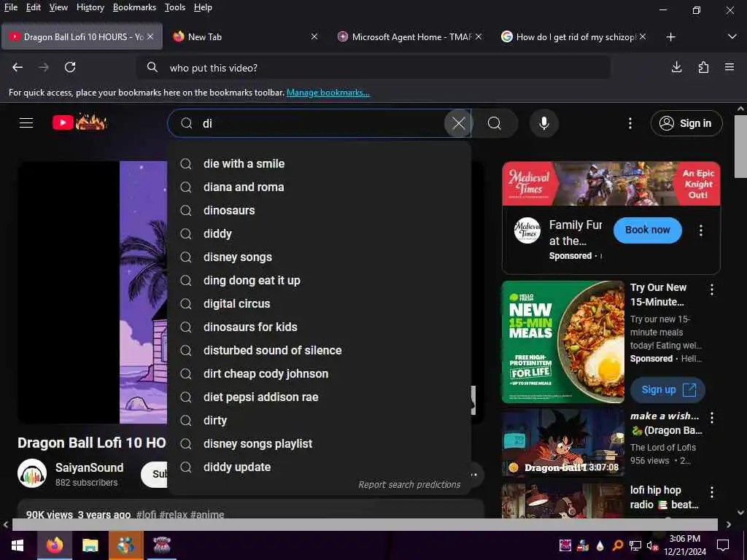Click the SaiyanSound channel name

[x=89, y=467]
